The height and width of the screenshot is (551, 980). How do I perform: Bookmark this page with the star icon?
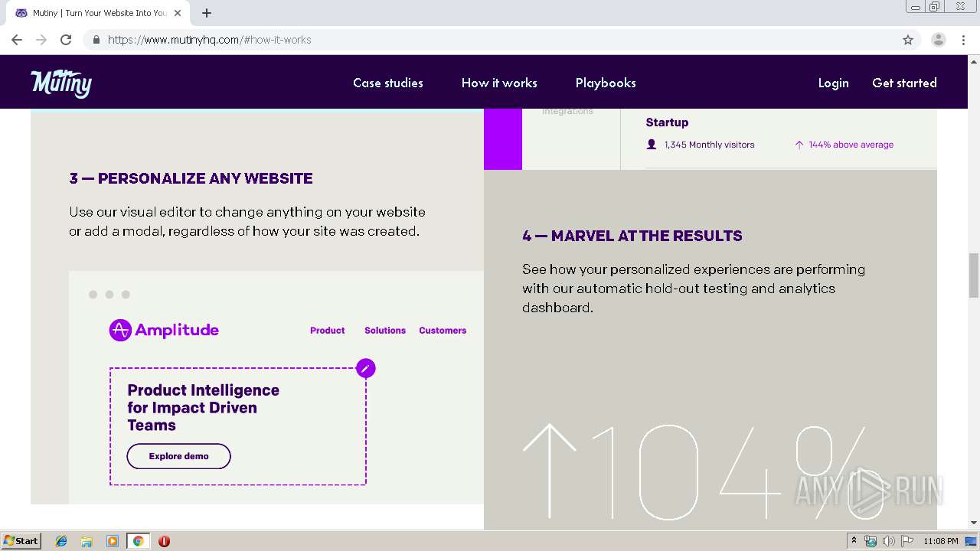click(x=908, y=40)
